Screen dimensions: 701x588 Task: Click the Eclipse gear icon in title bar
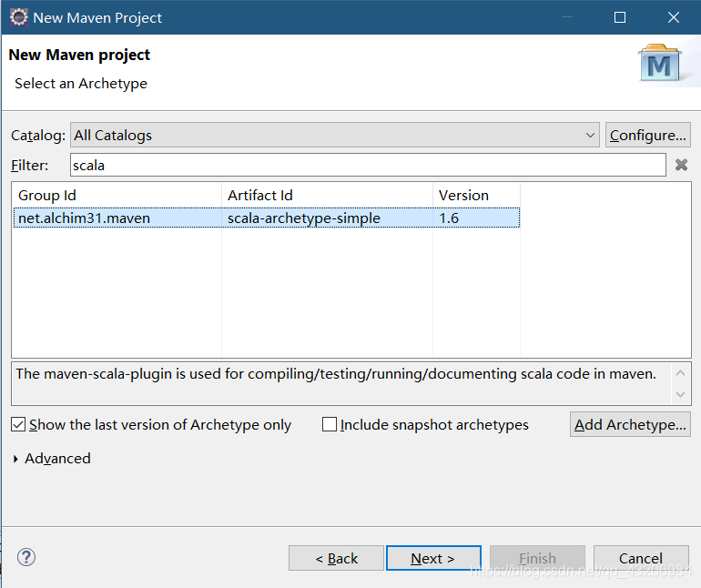(18, 17)
